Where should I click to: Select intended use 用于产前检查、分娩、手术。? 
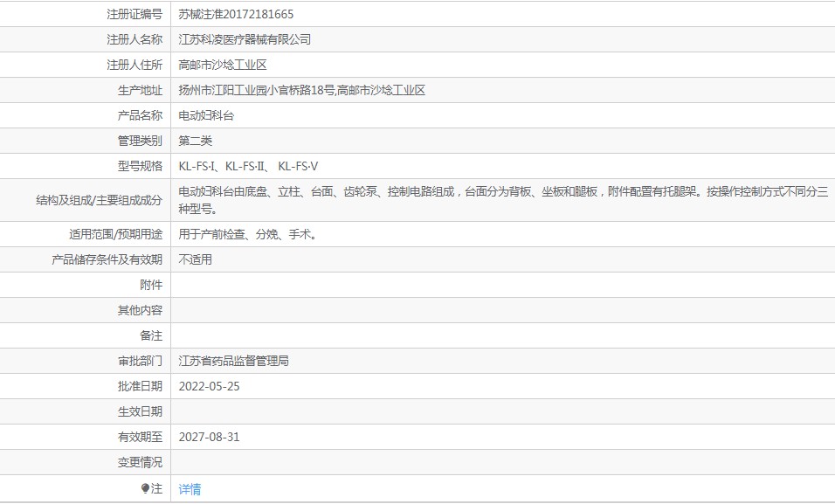click(249, 234)
